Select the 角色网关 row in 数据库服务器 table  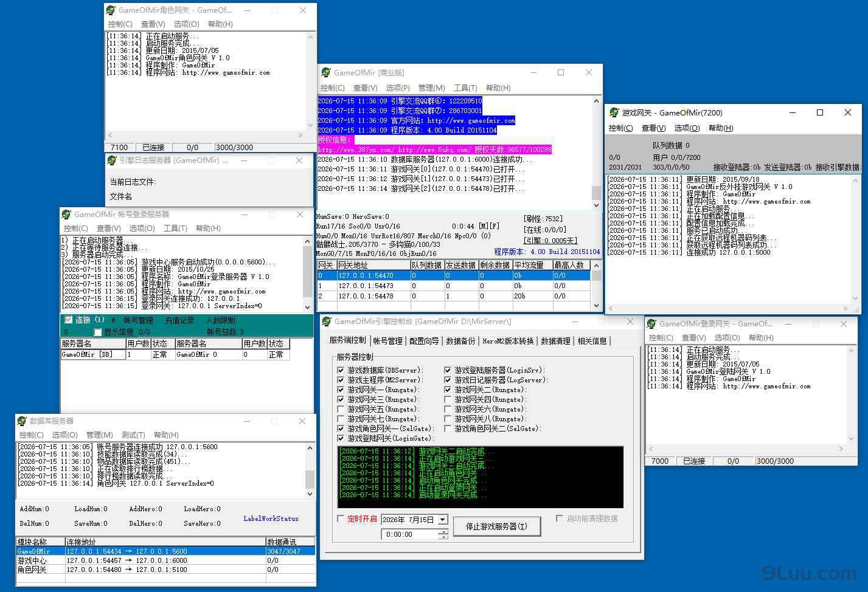[x=165, y=570]
